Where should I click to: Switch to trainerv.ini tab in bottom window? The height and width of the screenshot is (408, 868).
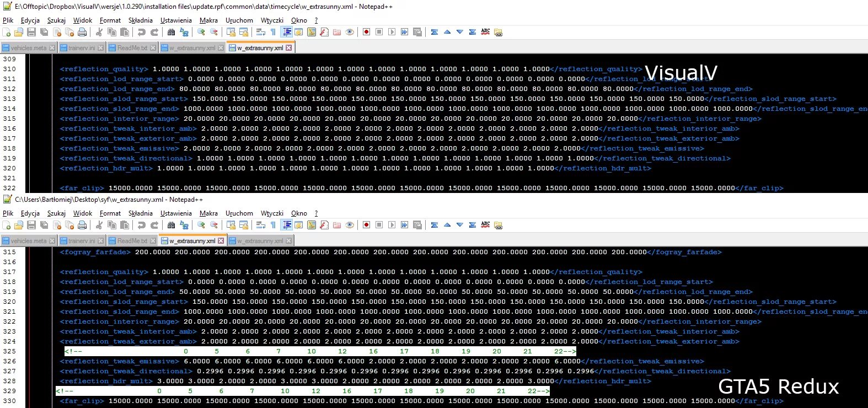81,241
